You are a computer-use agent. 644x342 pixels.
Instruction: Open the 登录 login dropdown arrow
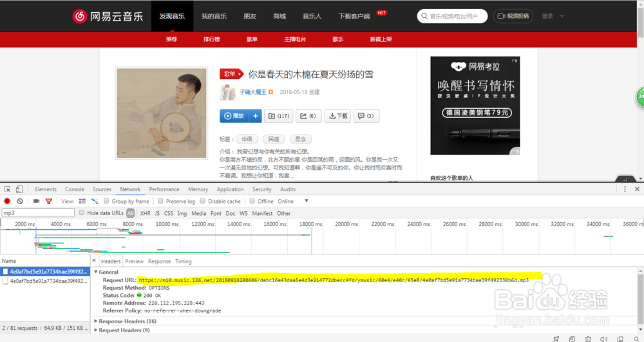pos(562,16)
